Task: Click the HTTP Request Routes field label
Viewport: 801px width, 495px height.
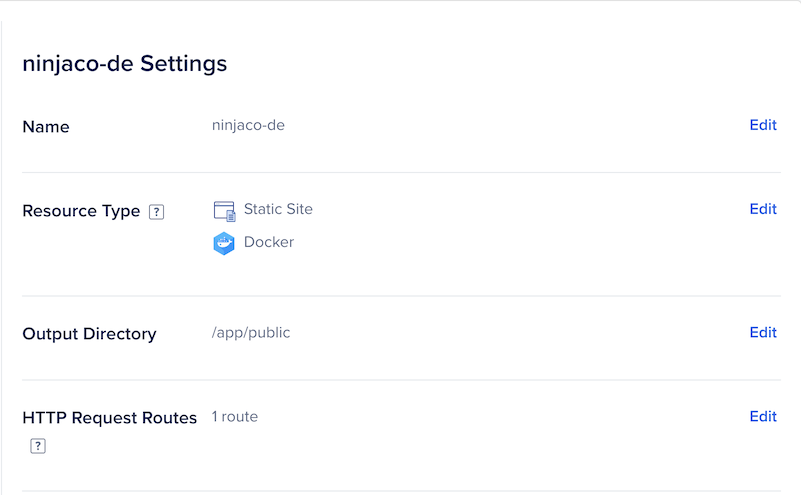Action: point(109,418)
